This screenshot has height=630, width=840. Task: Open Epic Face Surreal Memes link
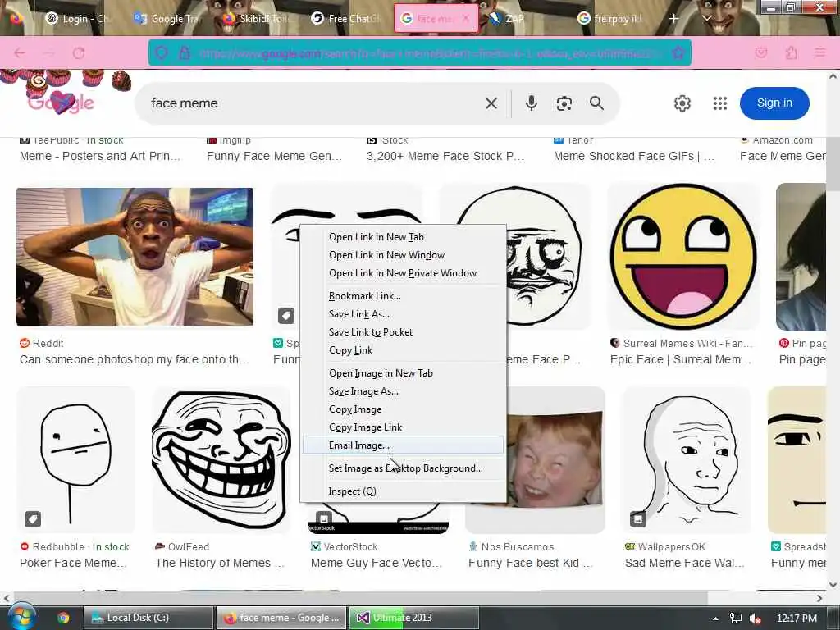click(x=680, y=359)
